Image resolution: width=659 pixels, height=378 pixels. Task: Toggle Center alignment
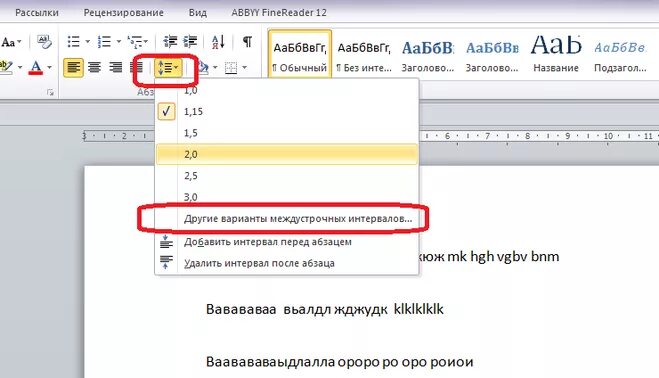(94, 67)
